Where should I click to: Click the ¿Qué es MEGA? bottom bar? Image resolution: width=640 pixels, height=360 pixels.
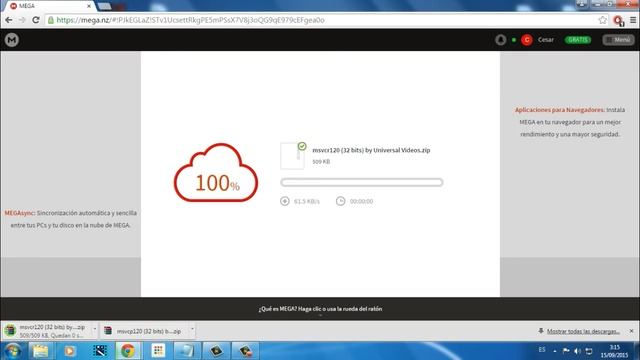[320, 309]
